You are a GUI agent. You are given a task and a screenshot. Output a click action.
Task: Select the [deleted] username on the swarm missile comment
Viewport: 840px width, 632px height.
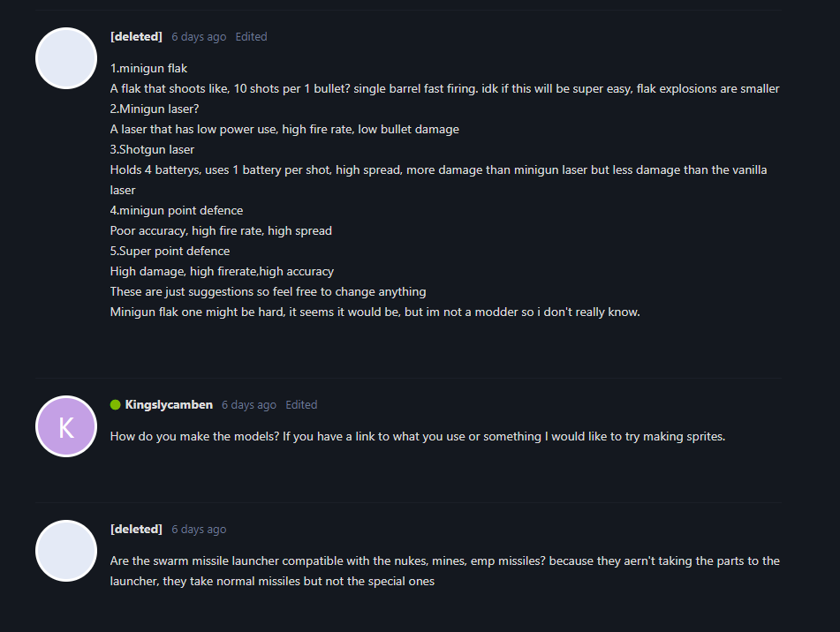coord(136,530)
